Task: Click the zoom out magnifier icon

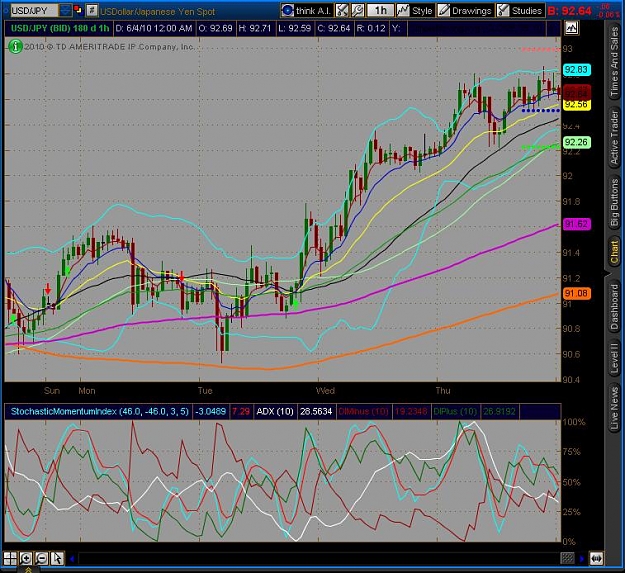Action: [x=41, y=558]
